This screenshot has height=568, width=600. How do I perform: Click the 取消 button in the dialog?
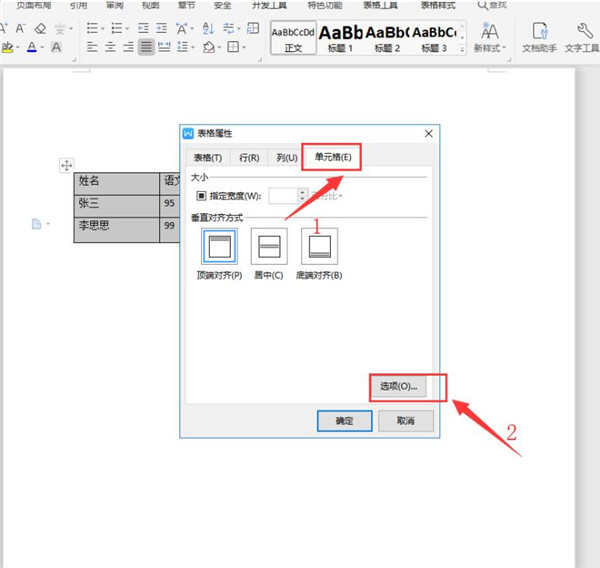pyautogui.click(x=406, y=421)
